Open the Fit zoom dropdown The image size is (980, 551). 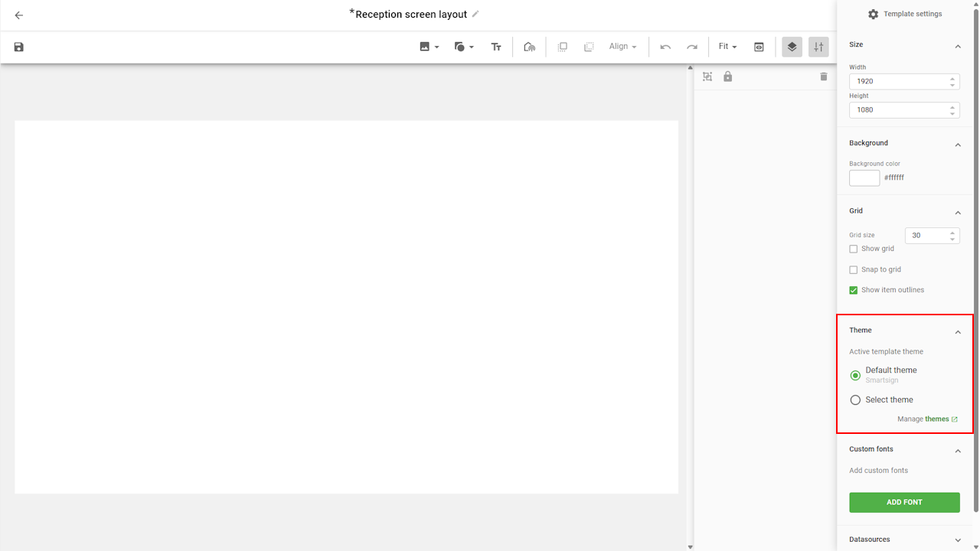coord(727,47)
